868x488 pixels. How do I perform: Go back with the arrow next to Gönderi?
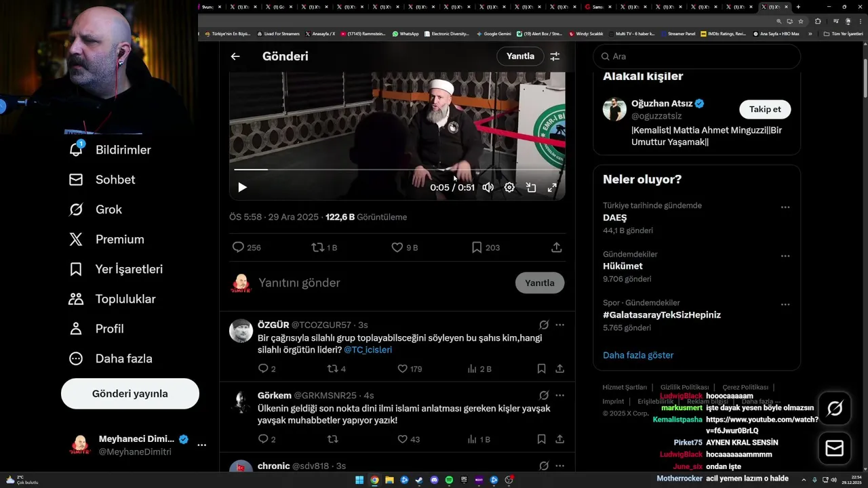pos(235,56)
